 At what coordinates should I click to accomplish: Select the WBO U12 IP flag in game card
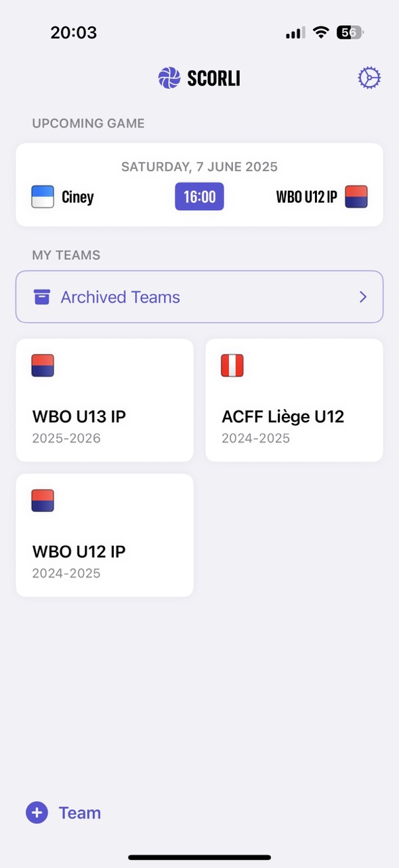[356, 196]
